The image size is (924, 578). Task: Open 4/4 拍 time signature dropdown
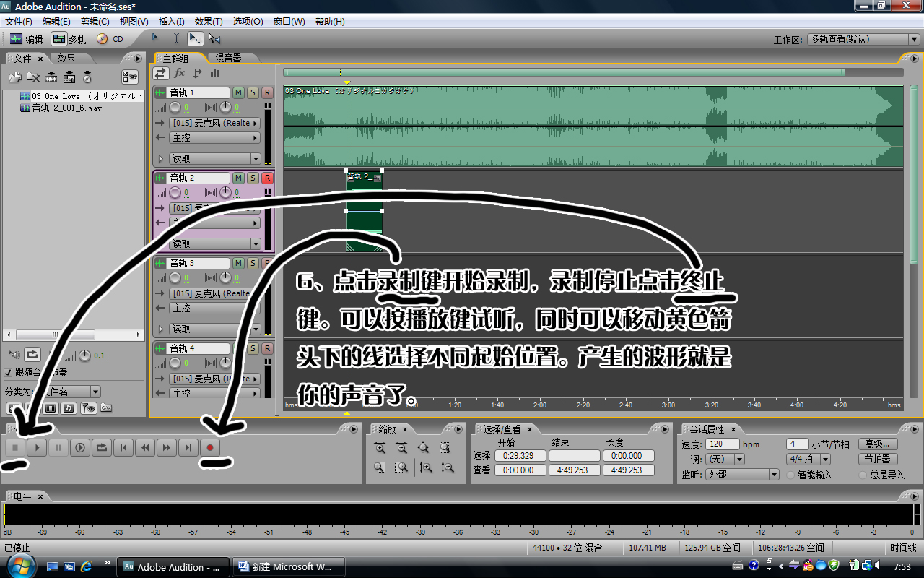pos(808,459)
